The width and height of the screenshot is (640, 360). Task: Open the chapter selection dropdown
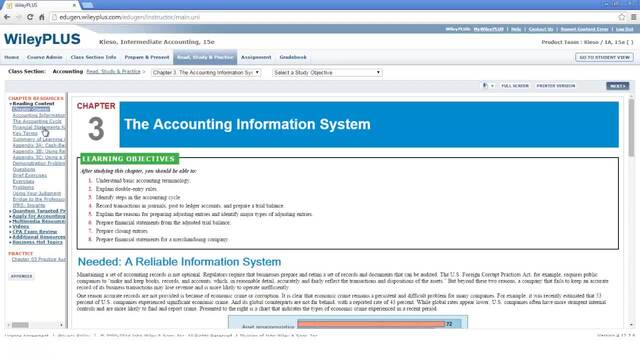(x=206, y=73)
